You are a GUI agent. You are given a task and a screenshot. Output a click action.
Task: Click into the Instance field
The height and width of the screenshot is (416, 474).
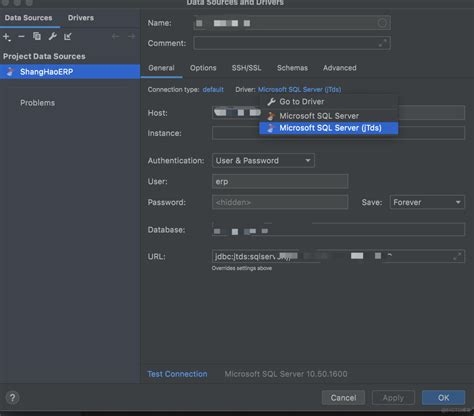(338, 133)
